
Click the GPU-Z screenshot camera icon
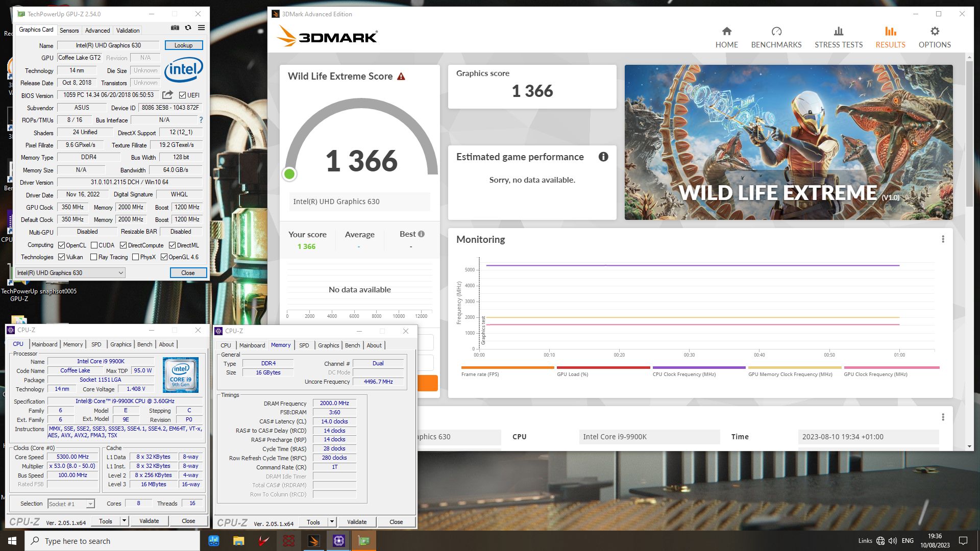coord(175,28)
